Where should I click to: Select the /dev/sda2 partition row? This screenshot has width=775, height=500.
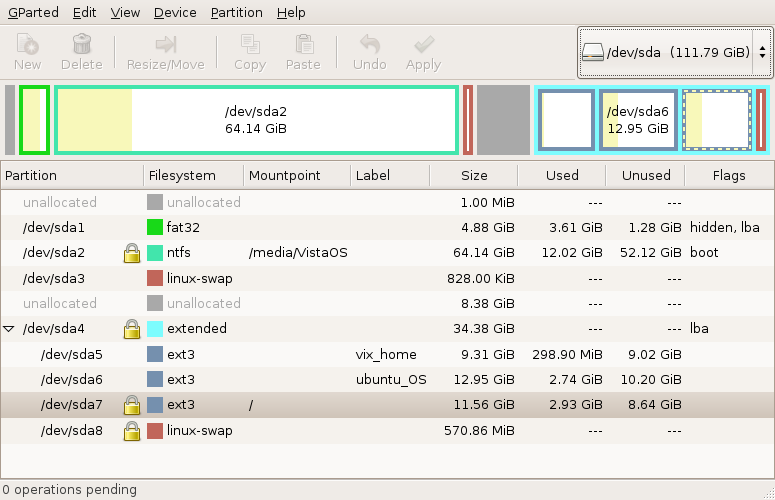point(388,253)
